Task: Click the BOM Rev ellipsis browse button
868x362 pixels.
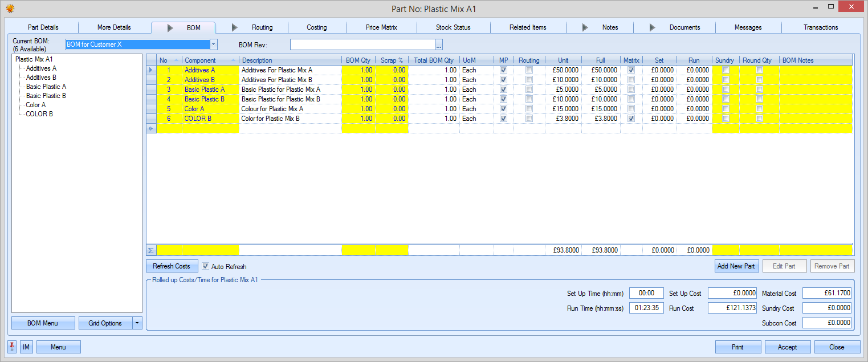Action: click(439, 44)
